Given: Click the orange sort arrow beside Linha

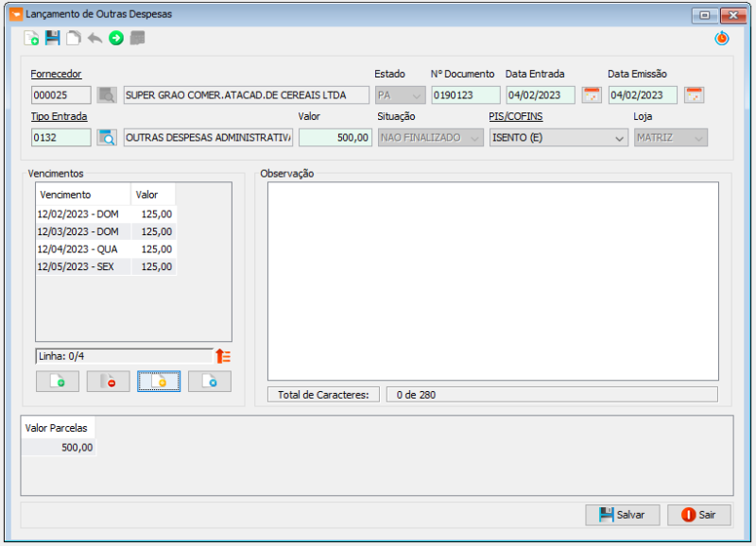Looking at the screenshot, I should (223, 356).
